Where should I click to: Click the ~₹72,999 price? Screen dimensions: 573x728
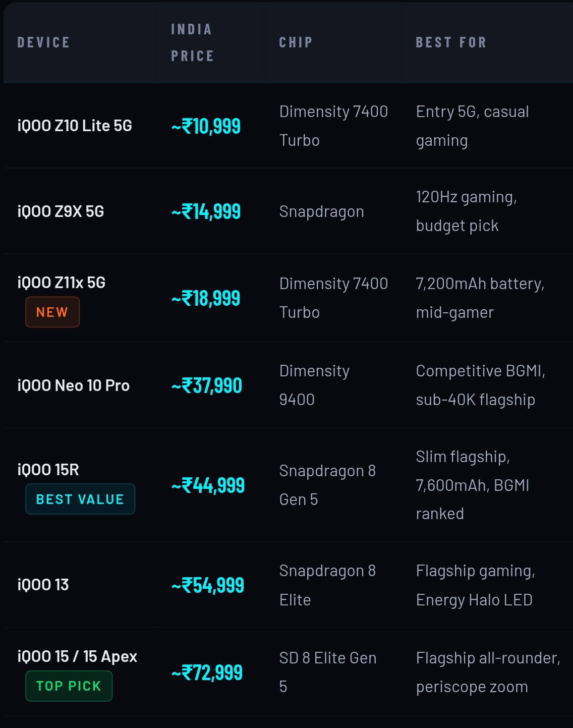[x=207, y=673]
